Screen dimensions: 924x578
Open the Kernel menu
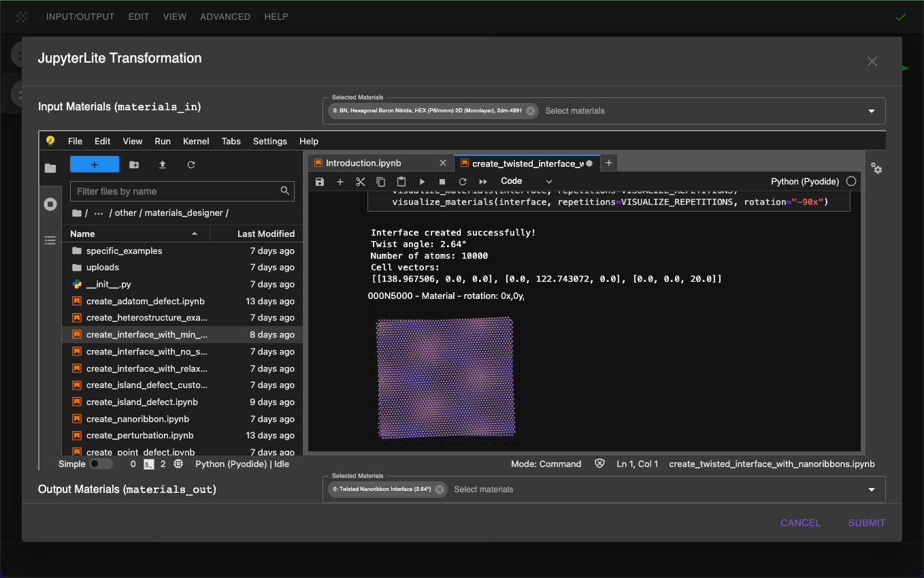196,141
